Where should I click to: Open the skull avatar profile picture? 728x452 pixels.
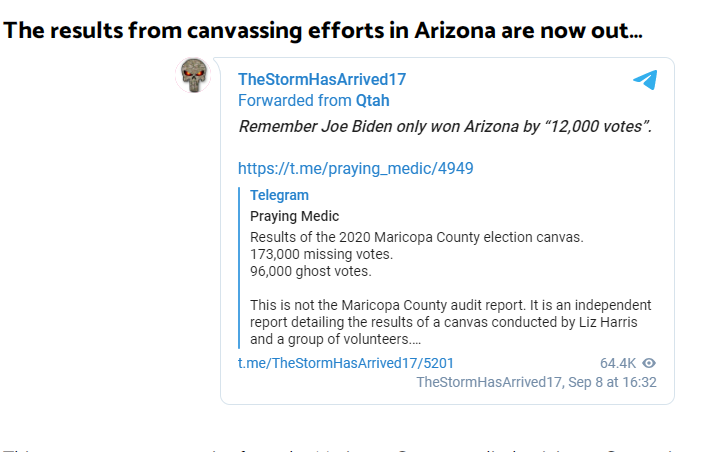click(193, 75)
